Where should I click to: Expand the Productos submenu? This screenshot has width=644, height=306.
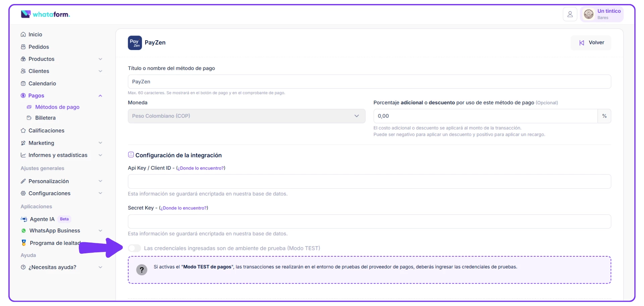[x=100, y=59]
